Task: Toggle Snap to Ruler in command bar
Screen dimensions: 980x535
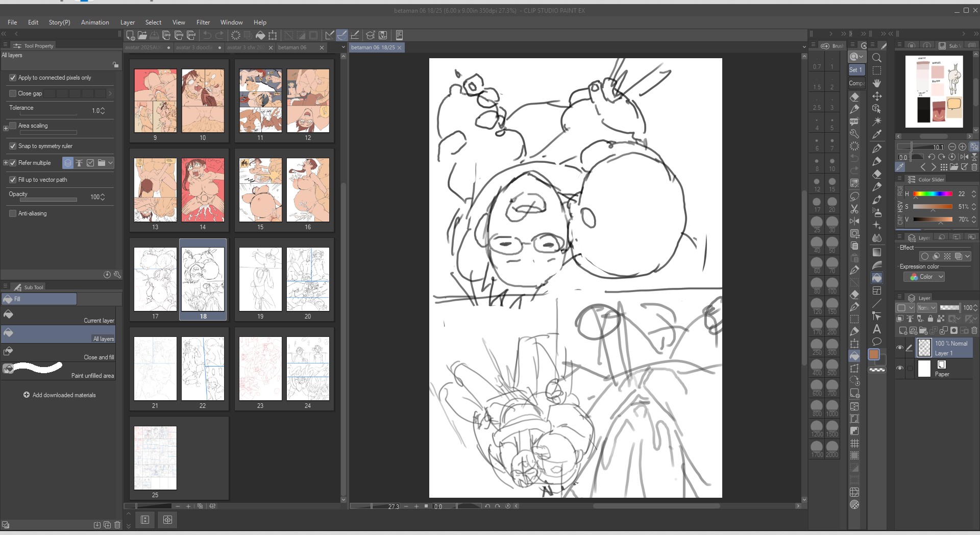Action: pos(330,35)
